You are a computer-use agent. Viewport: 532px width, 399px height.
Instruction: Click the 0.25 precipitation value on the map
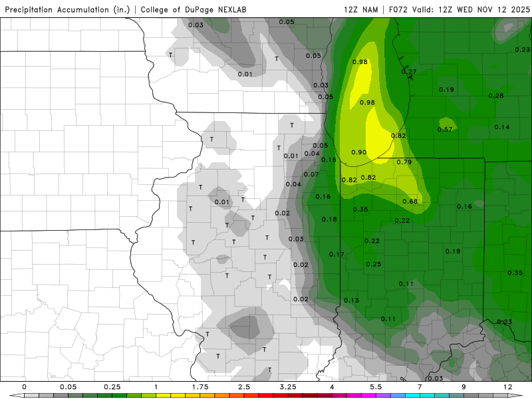[x=374, y=264]
